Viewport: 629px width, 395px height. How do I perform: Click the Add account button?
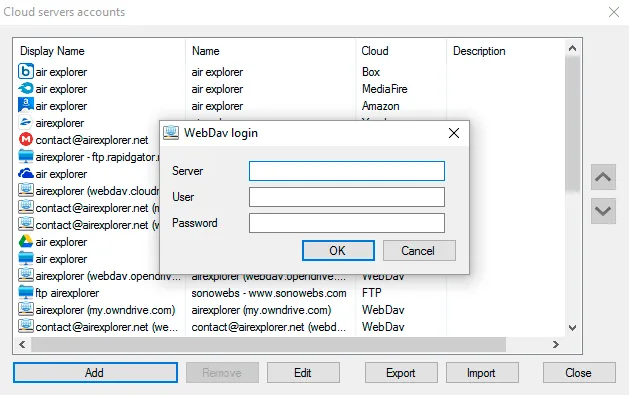(x=95, y=373)
